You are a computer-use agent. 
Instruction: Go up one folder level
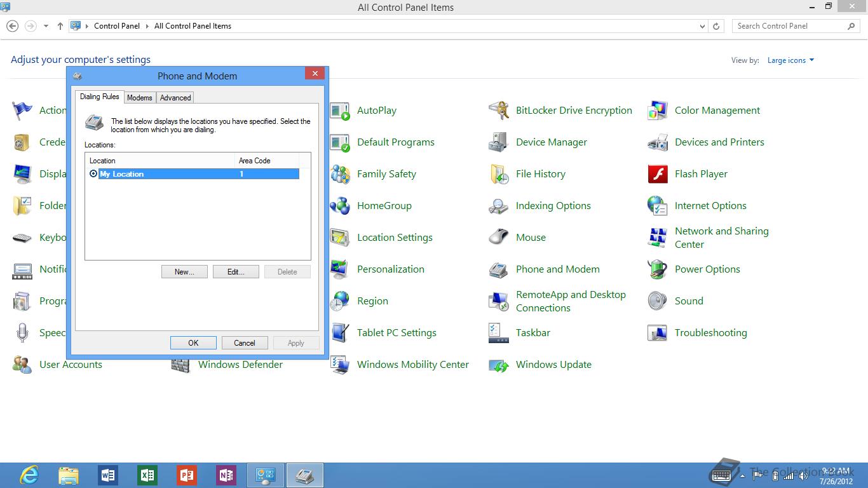point(60,26)
